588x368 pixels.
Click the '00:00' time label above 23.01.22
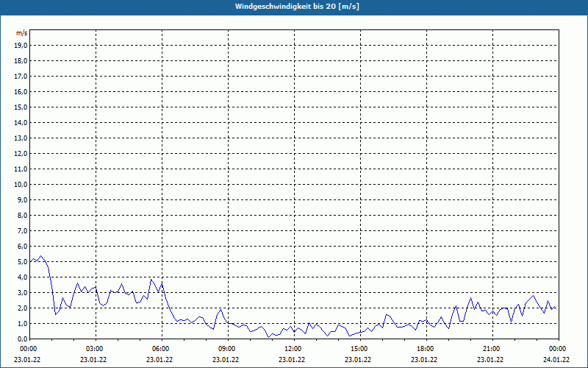pyautogui.click(x=29, y=349)
